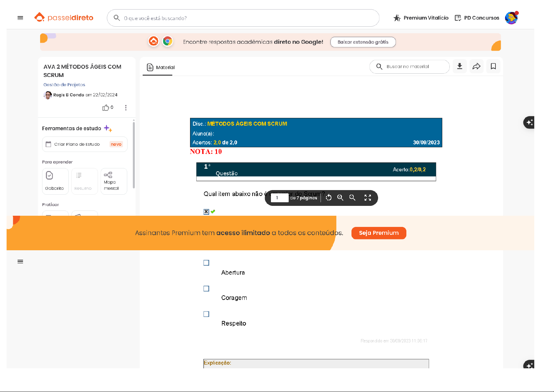The height and width of the screenshot is (392, 554).
Task: Share this material
Action: [476, 66]
